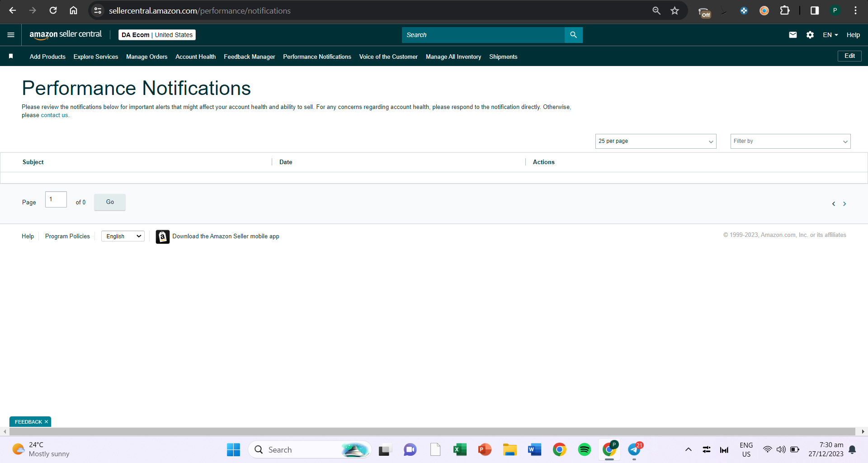The width and height of the screenshot is (868, 463).
Task: Open Feedback Manager menu item
Action: tap(249, 57)
